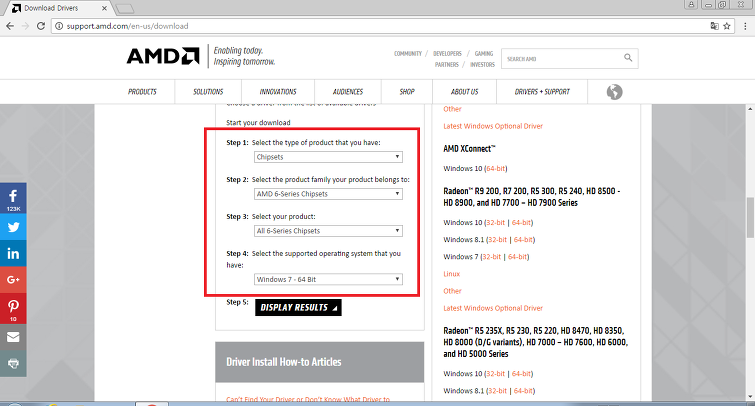Click AMD XConnect Windows 10 64-bit link

pyautogui.click(x=496, y=169)
